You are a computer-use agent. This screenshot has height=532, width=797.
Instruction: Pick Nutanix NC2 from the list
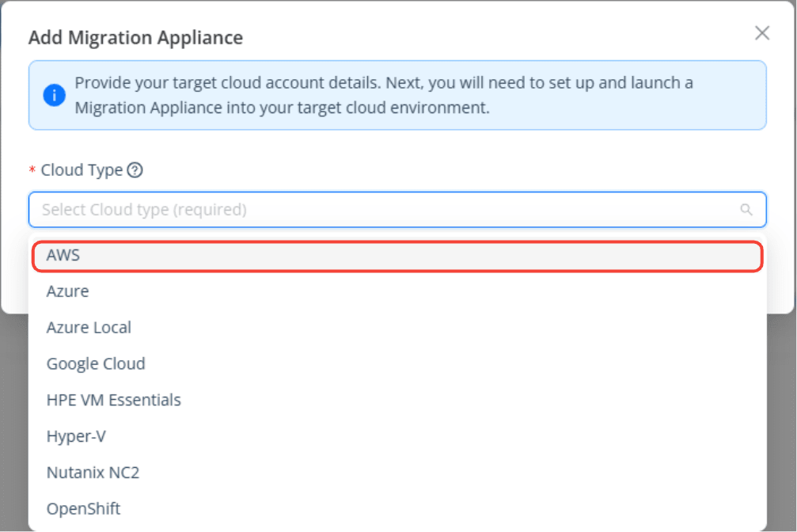click(397, 473)
